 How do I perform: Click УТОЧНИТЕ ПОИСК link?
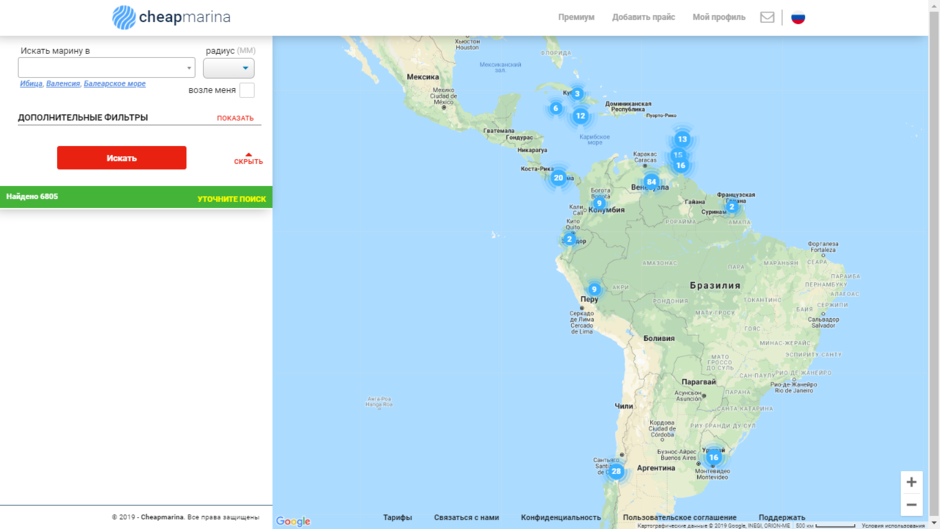click(x=231, y=199)
